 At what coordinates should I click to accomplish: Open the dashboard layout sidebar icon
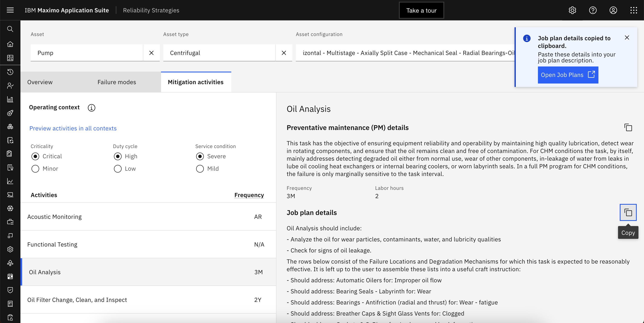[x=10, y=58]
